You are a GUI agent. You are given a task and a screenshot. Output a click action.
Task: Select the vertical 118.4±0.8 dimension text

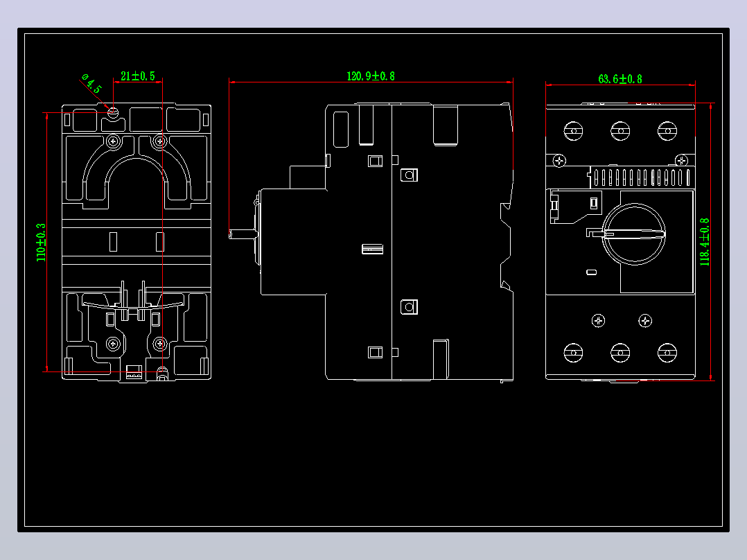click(705, 242)
